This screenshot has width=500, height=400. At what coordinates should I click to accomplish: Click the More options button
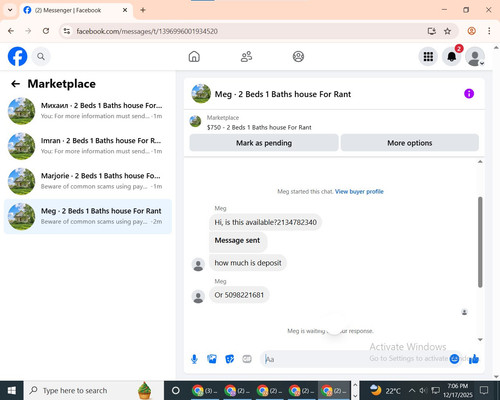pos(410,143)
